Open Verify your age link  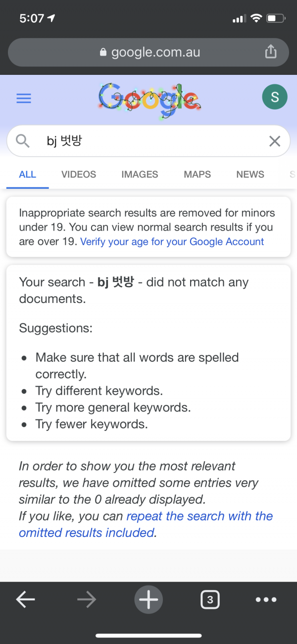[172, 241]
